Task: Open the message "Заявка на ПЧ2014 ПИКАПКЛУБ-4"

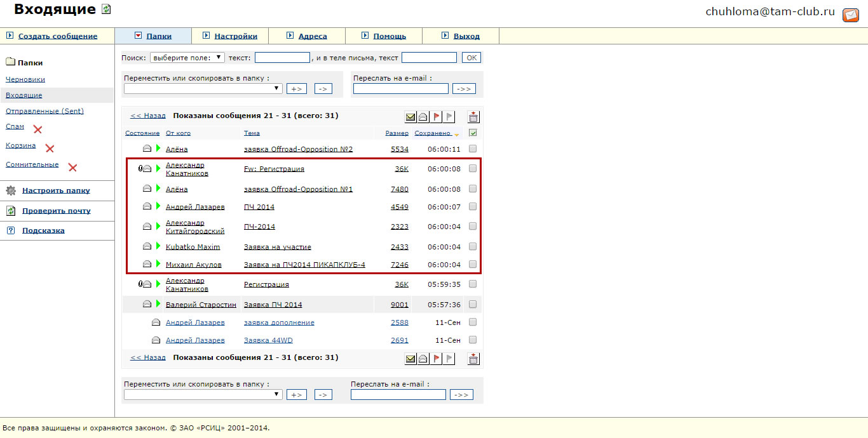Action: (304, 265)
